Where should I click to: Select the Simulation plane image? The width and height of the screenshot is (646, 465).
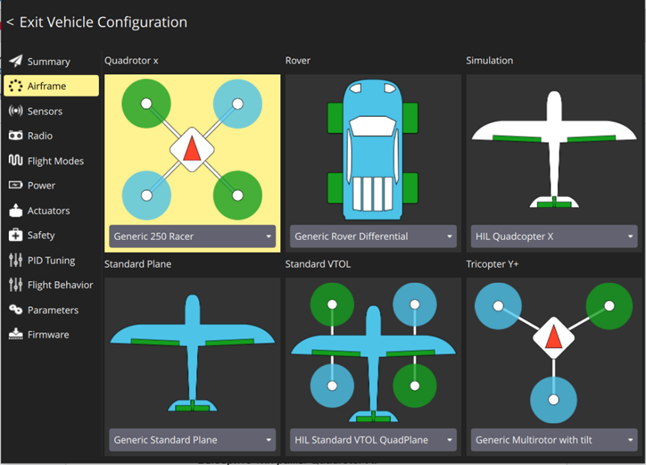click(x=554, y=150)
